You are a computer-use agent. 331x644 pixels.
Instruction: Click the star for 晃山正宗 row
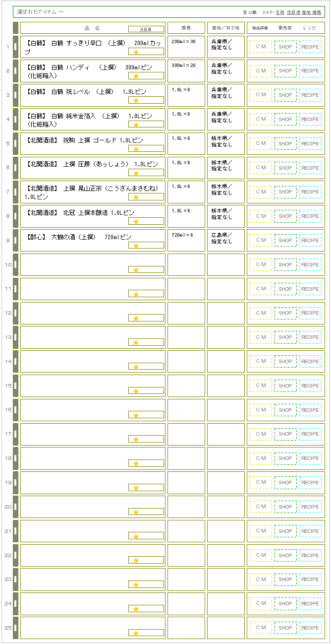pyautogui.click(x=136, y=197)
